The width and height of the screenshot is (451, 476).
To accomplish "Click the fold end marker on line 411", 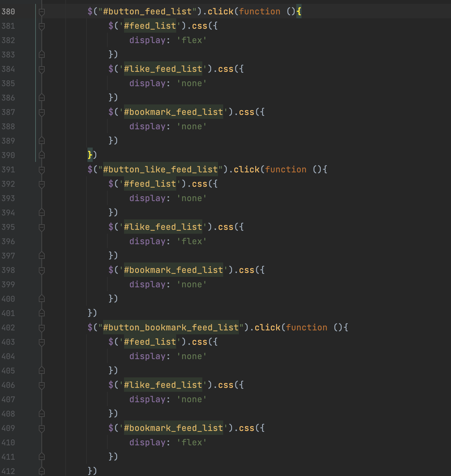I will pyautogui.click(x=42, y=457).
